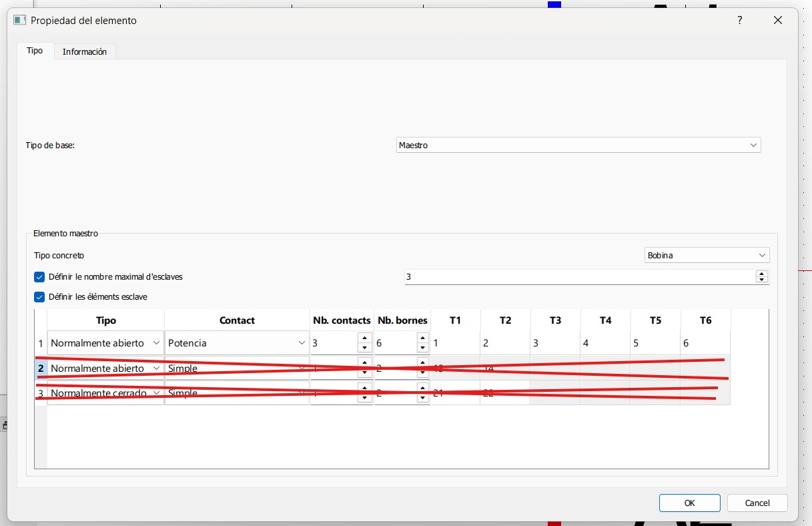812x526 pixels.
Task: Increase row 2 Nb. contacts value
Action: [x=364, y=363]
